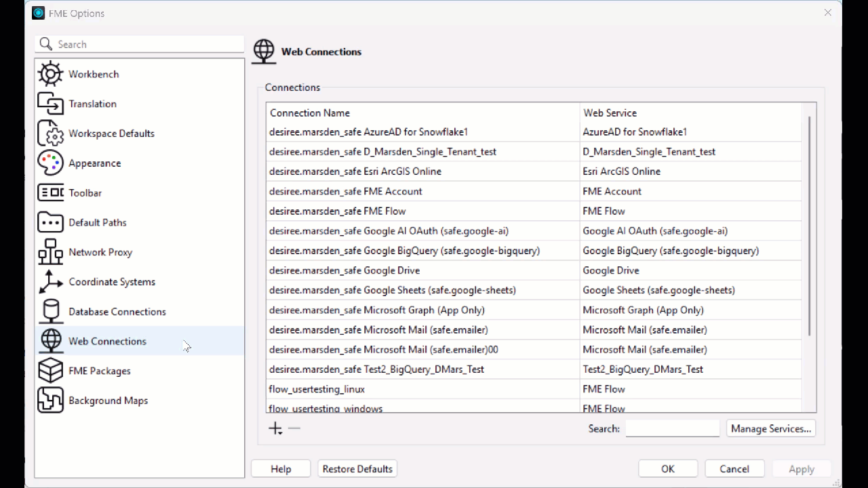Click the search magnifier icon
The image size is (868, 488).
coord(45,44)
